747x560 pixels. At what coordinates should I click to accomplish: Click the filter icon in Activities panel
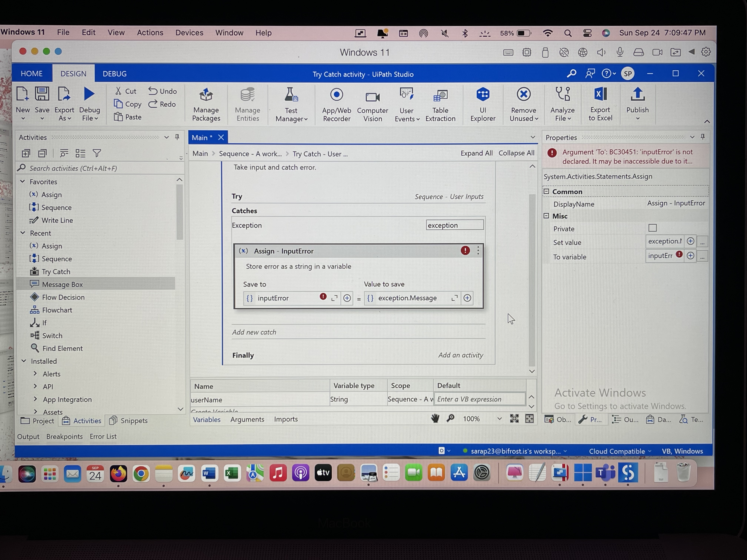click(x=97, y=154)
